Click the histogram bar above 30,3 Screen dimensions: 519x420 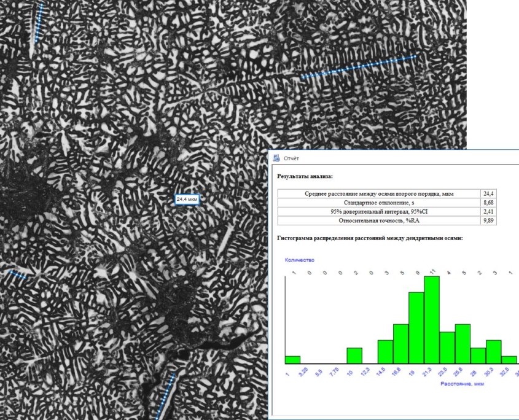pyautogui.click(x=494, y=352)
